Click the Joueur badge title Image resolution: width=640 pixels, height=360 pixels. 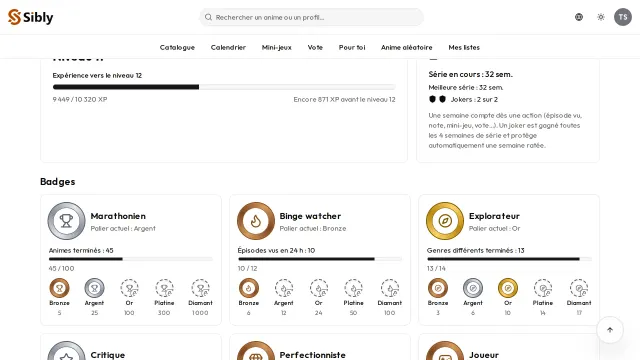pyautogui.click(x=484, y=355)
